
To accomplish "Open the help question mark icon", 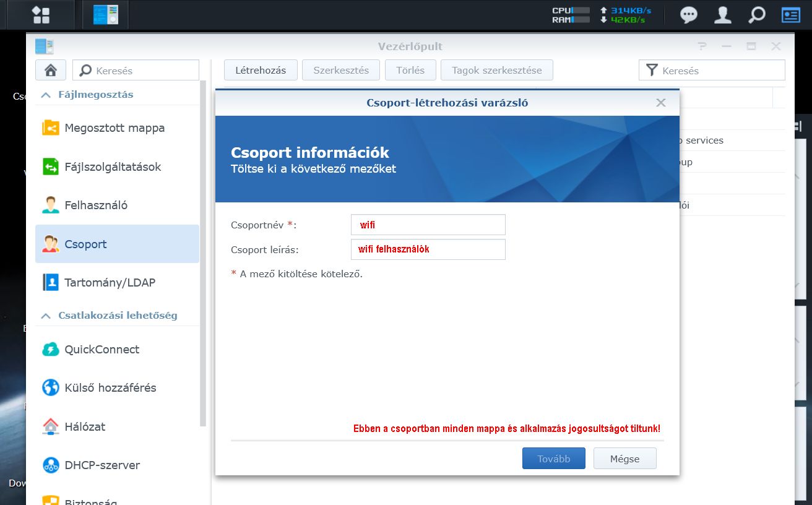I will 702,46.
